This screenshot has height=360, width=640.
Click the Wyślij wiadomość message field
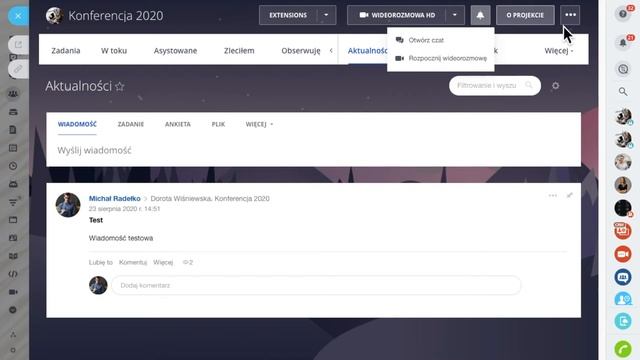pyautogui.click(x=313, y=150)
